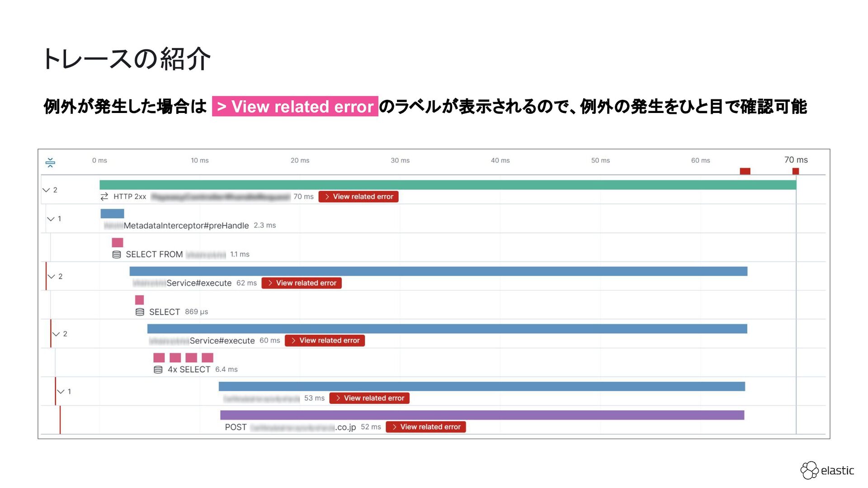The height and width of the screenshot is (488, 868).
Task: Click the HTTP transaction arrows icon
Action: (x=104, y=197)
